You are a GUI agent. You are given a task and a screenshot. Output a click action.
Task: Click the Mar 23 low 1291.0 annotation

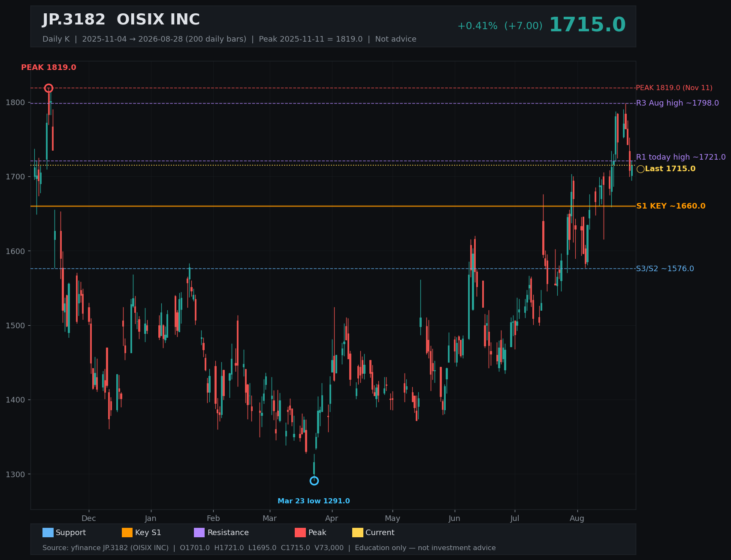coord(314,501)
